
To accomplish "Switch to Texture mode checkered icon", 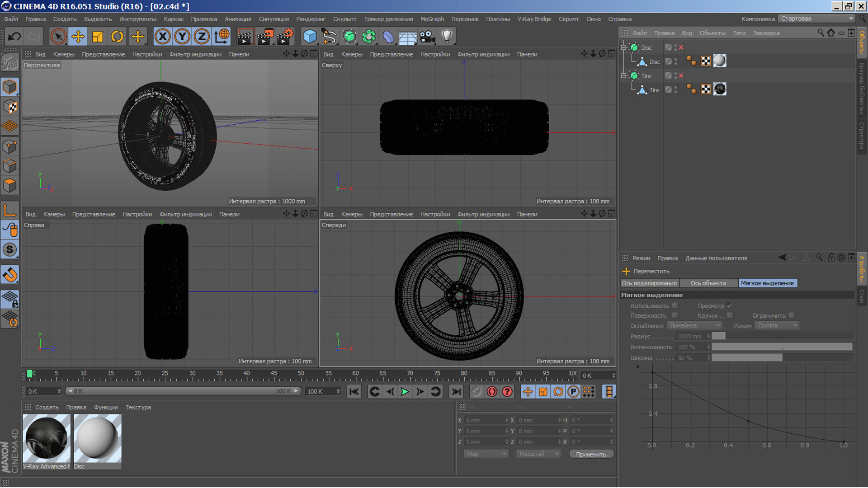I will (x=10, y=107).
